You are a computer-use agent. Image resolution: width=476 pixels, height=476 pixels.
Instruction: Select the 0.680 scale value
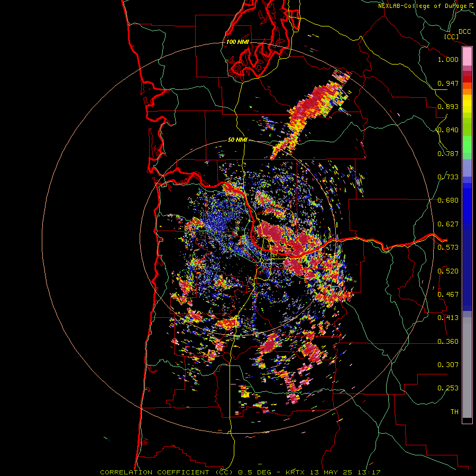(448, 200)
